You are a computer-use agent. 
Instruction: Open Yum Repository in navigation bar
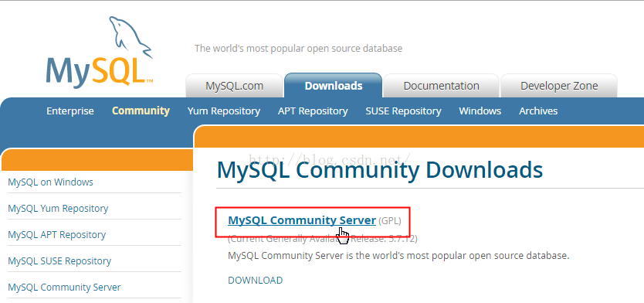pos(224,111)
